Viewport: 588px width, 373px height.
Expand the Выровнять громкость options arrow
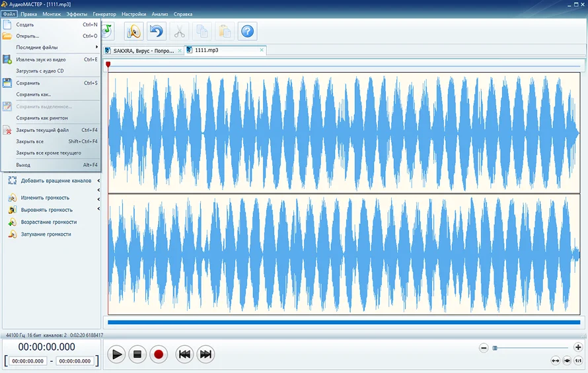click(x=98, y=209)
